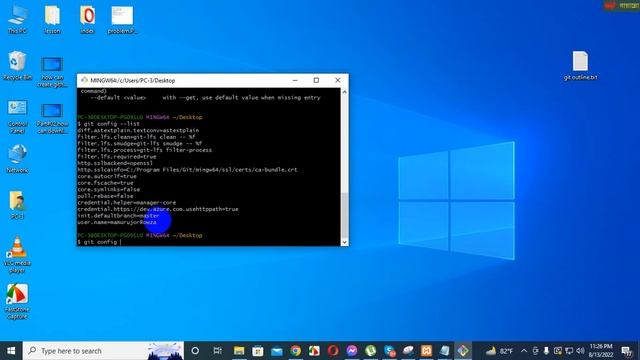Launch VLC media player shortcut
Viewport: 640px width, 360px height.
coord(17,254)
